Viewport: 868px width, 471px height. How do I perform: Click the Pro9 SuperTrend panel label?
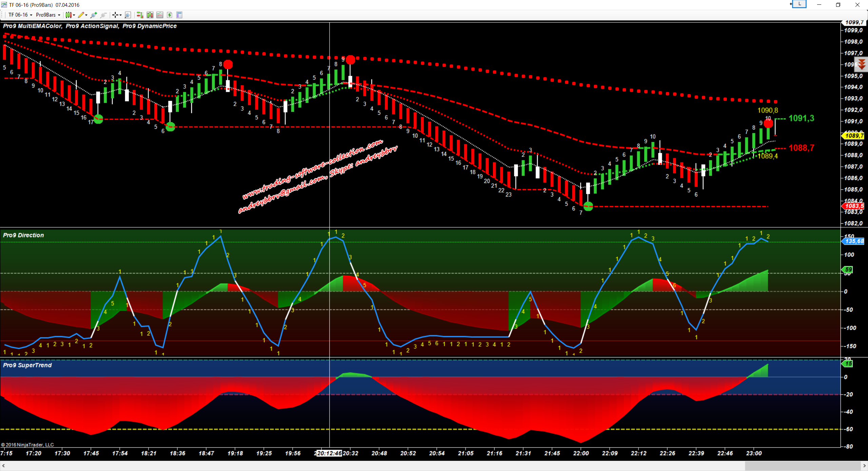click(27, 365)
